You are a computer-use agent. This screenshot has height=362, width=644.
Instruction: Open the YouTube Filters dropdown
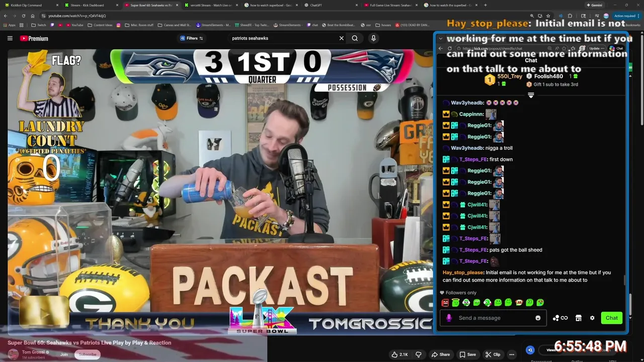(x=192, y=38)
